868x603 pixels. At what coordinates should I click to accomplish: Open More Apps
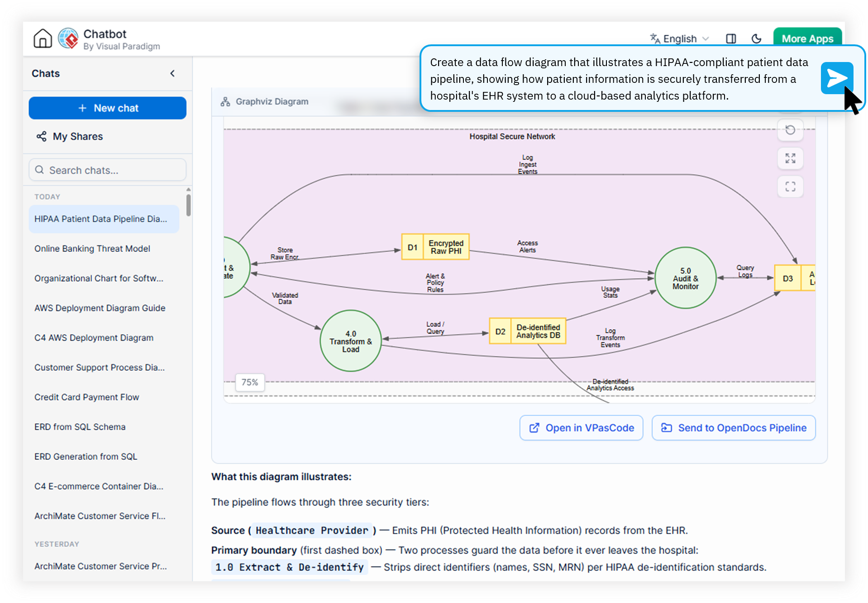[807, 38]
